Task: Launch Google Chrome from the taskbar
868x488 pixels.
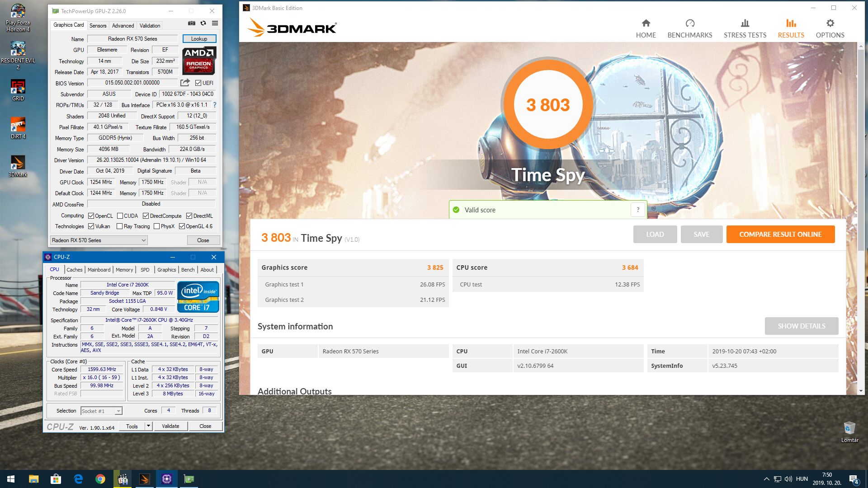Action: (100, 479)
